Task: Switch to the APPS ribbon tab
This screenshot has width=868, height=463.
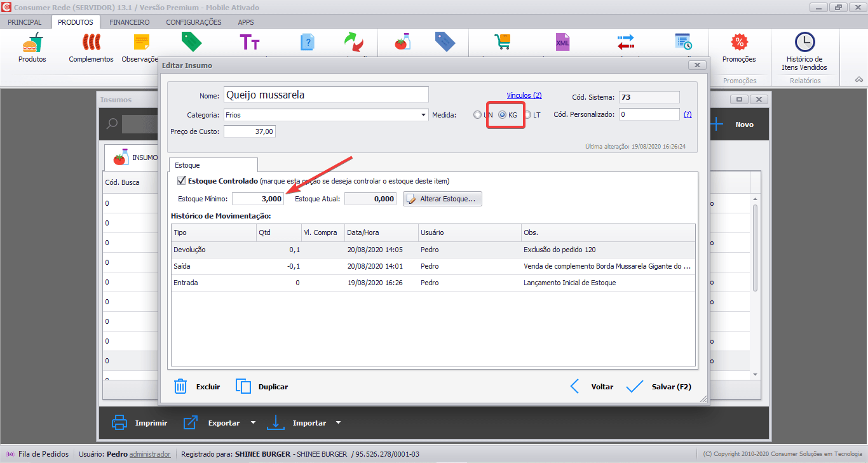Action: click(x=246, y=22)
